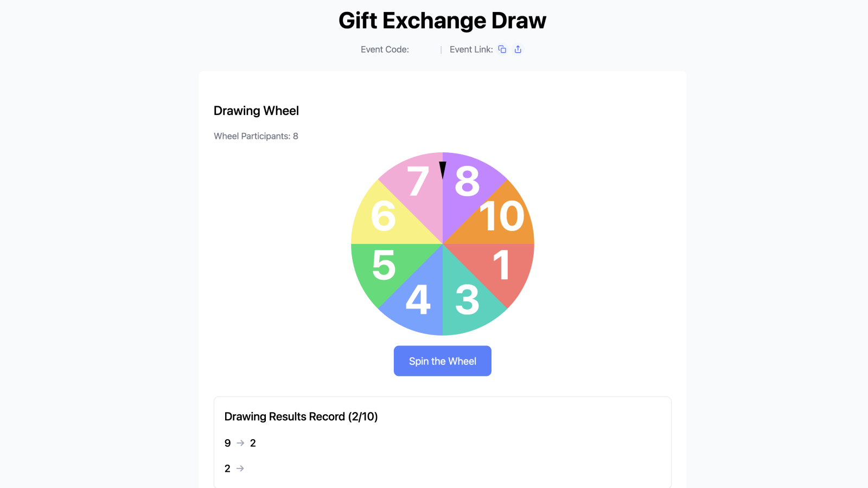This screenshot has width=868, height=488.
Task: Click the copy Event Link icon
Action: [501, 49]
